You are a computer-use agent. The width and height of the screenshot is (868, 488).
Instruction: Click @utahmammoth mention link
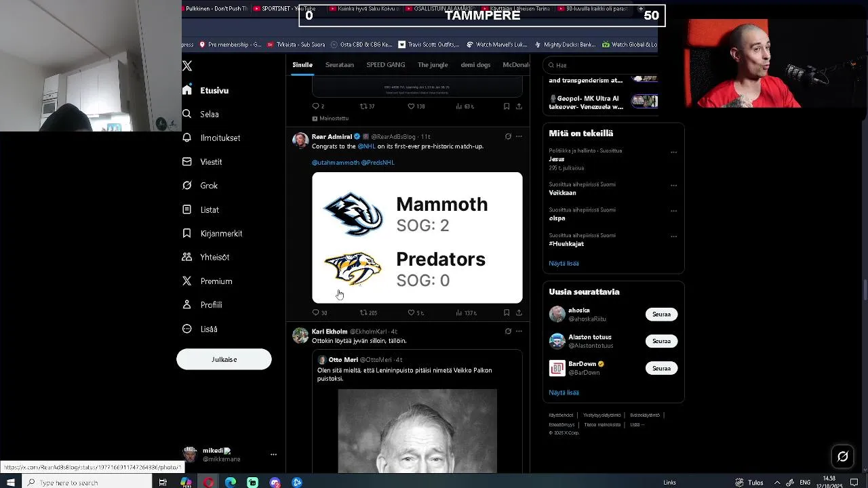[335, 163]
